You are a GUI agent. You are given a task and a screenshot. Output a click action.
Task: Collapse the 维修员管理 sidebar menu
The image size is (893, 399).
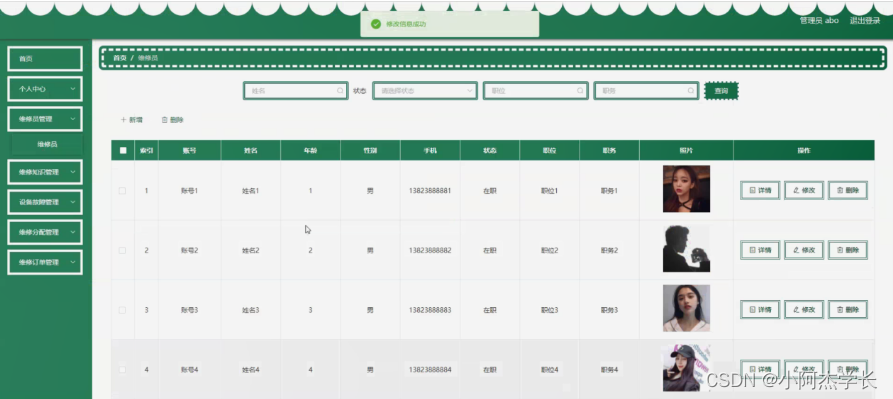(45, 119)
